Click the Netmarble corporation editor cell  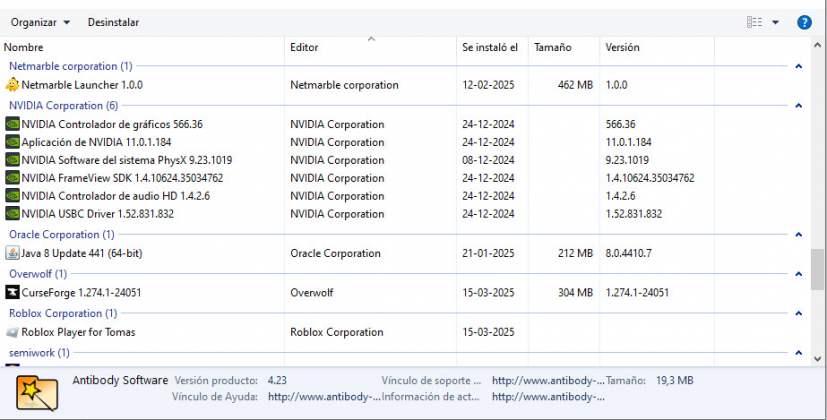coord(344,84)
